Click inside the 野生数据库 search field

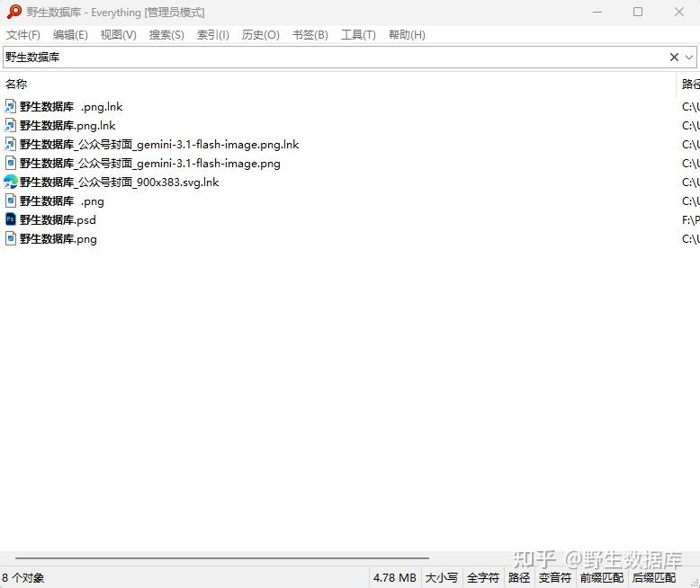335,58
